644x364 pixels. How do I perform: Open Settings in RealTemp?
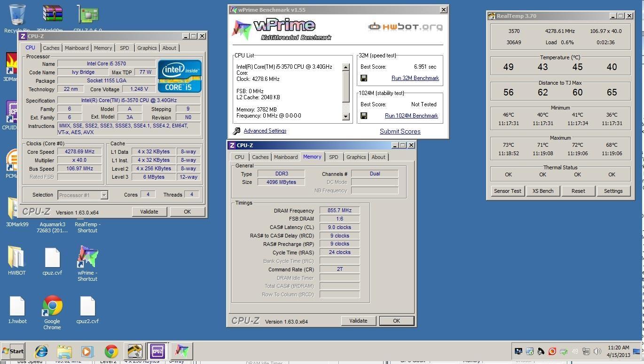[x=613, y=191]
